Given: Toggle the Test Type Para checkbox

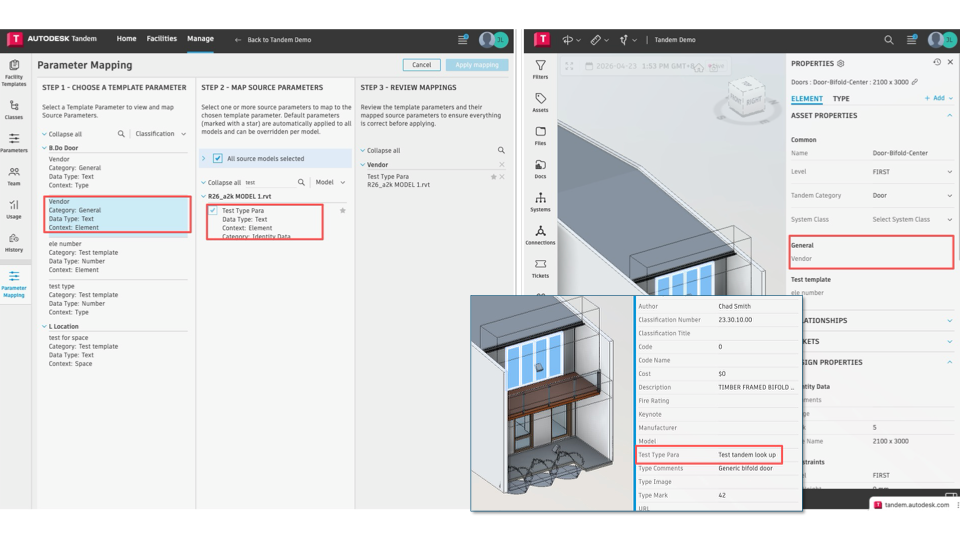Looking at the screenshot, I should 213,211.
